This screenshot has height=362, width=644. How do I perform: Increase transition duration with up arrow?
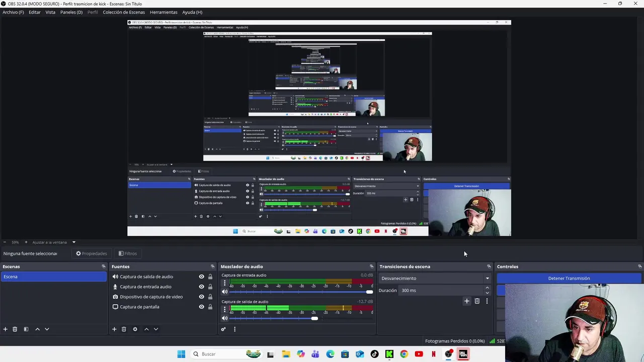pos(487,288)
